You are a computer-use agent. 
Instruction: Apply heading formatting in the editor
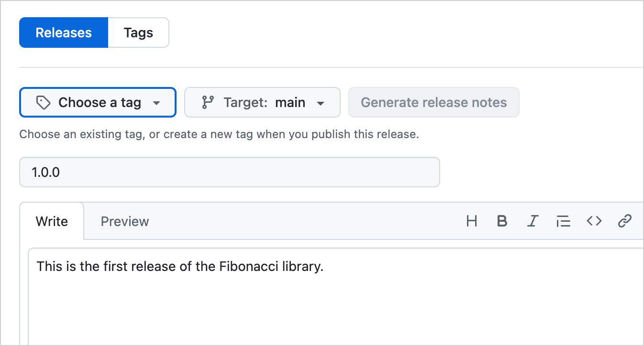[472, 221]
